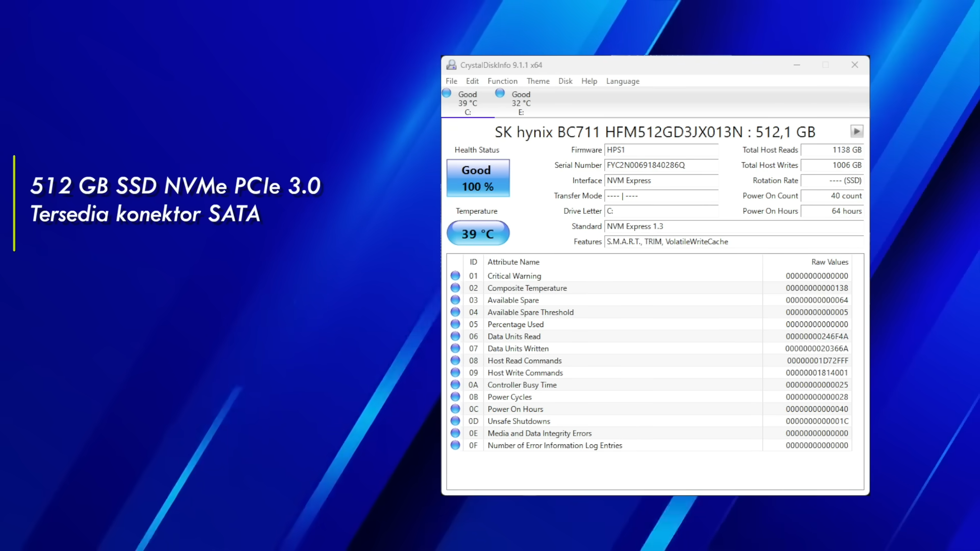Click the Firmware HPS1 field
980x551 pixels.
click(661, 150)
